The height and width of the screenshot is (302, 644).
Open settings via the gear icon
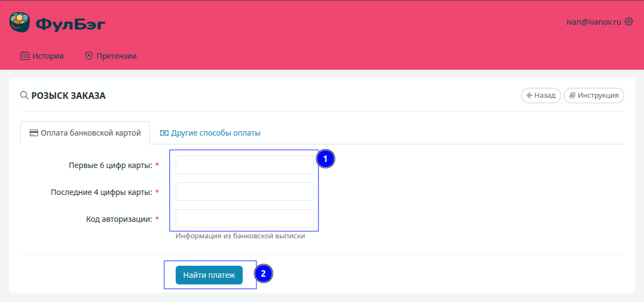(x=629, y=22)
